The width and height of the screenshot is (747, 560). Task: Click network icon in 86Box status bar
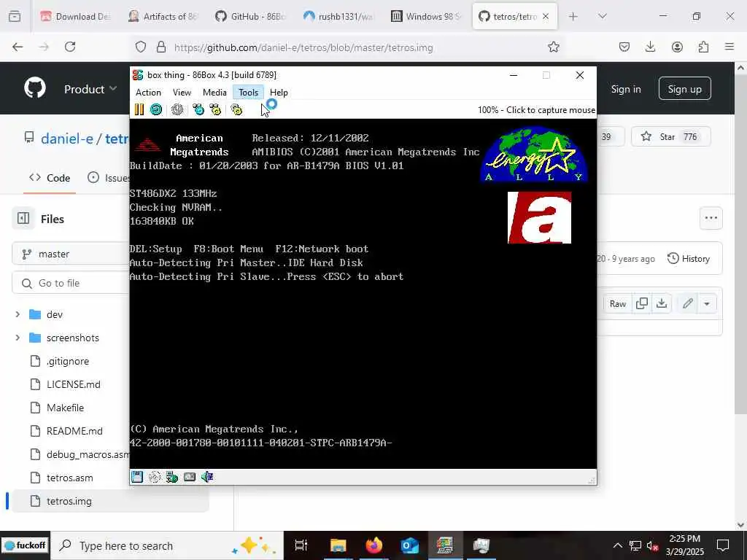[x=172, y=477]
